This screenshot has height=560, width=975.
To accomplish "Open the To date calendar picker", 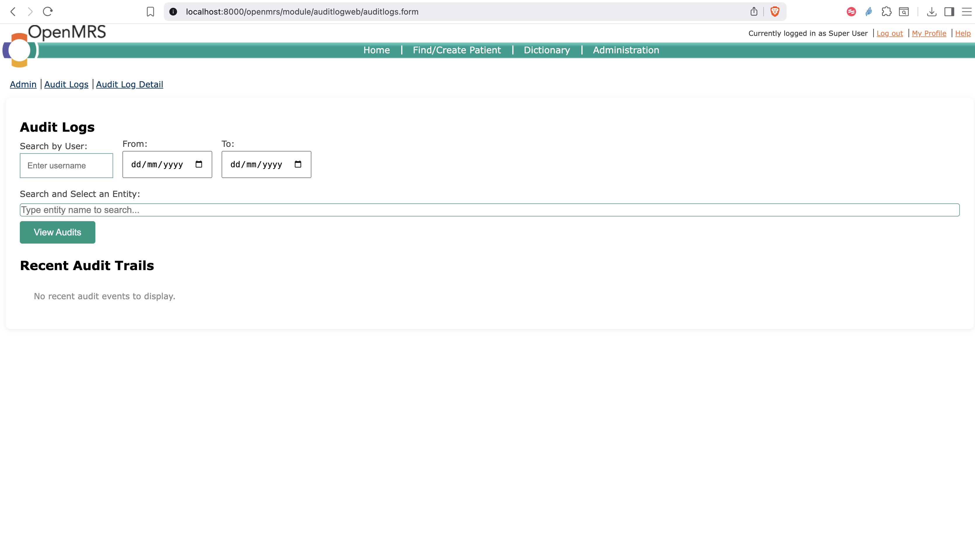I will tap(298, 164).
